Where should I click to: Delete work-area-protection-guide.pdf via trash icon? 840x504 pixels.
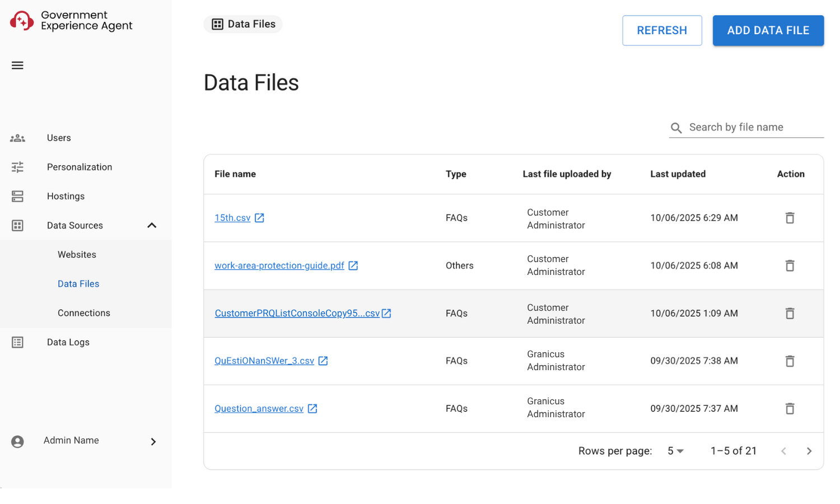(790, 265)
